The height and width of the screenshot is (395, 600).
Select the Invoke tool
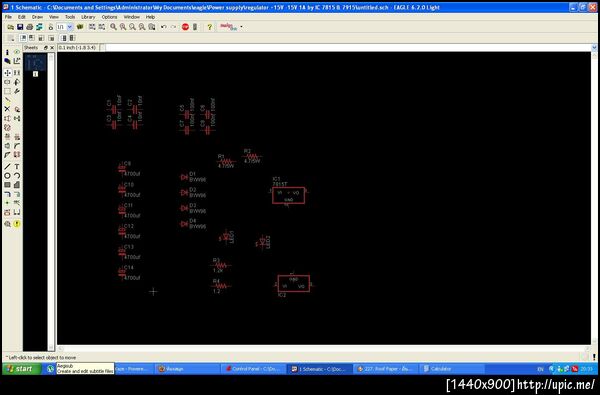17,155
